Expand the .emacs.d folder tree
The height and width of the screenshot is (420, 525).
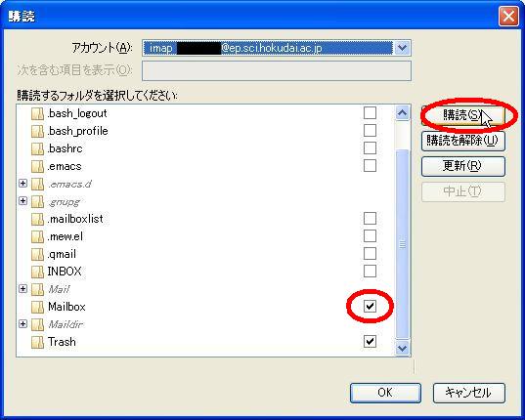point(22,184)
